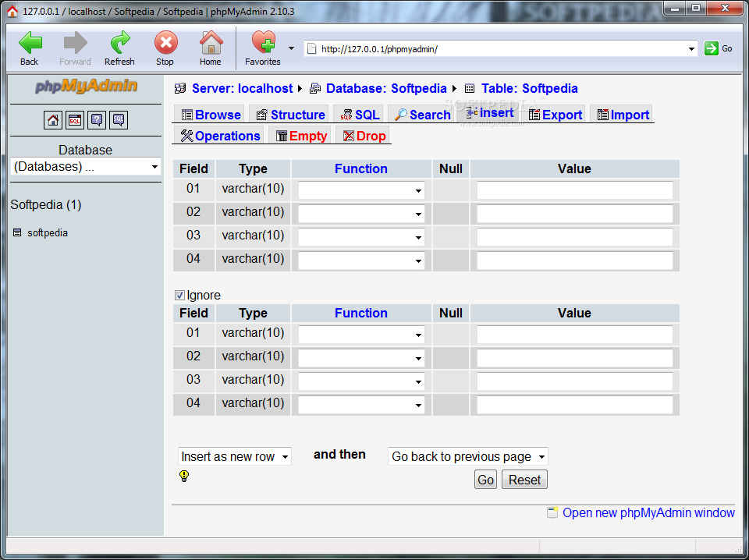Click Value field for 04 under Ignore

[575, 405]
